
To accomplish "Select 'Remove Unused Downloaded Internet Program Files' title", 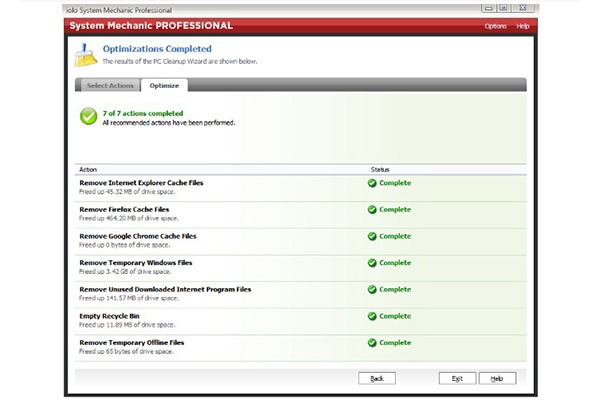I will click(x=165, y=289).
